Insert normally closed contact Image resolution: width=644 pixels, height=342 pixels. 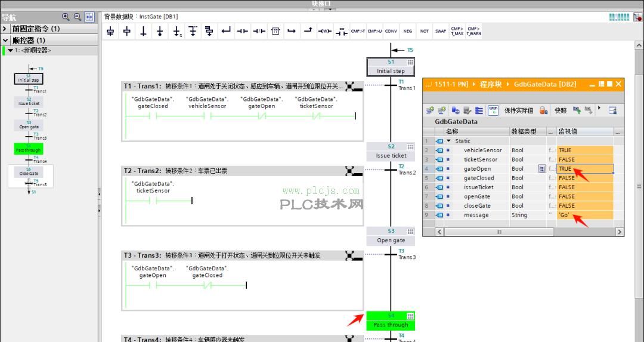[x=259, y=31]
